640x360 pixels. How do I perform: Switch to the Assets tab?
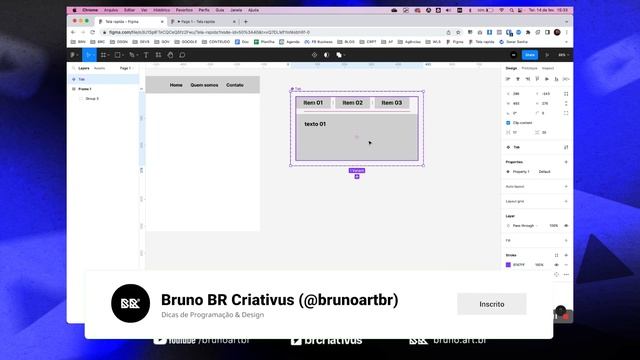coord(100,68)
